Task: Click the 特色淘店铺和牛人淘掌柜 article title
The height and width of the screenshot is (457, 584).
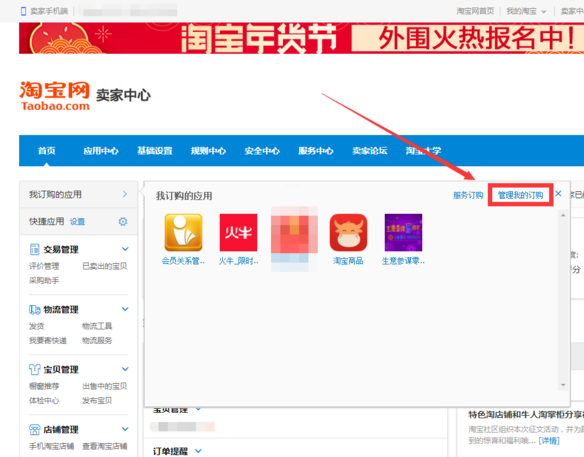Action: coord(526,415)
